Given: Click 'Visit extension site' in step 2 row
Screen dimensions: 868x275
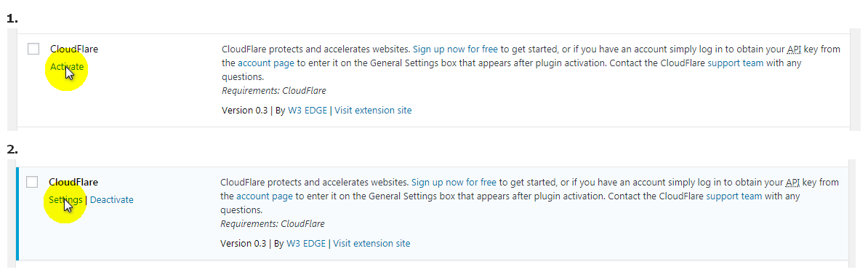Looking at the screenshot, I should click(372, 244).
